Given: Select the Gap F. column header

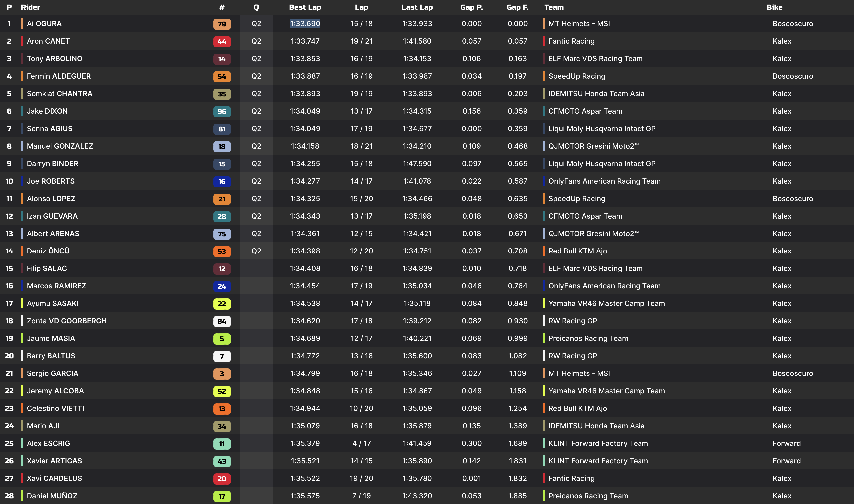Looking at the screenshot, I should click(x=517, y=7).
